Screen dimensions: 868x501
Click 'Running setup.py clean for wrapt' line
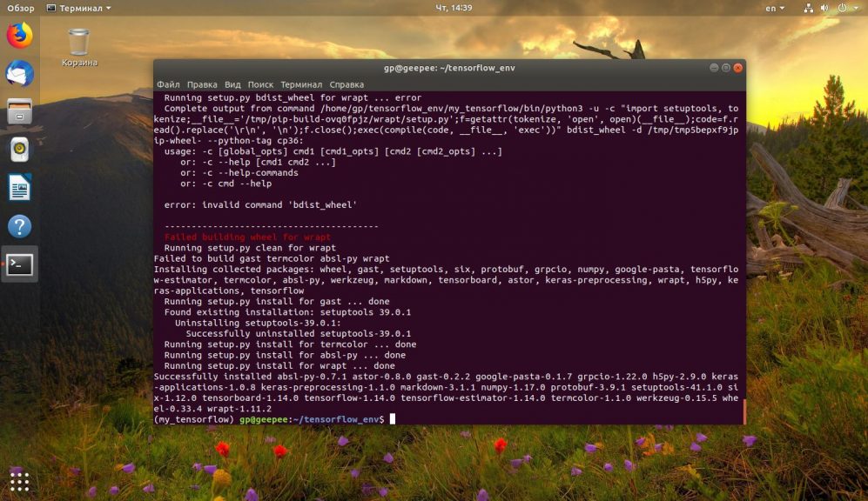250,248
